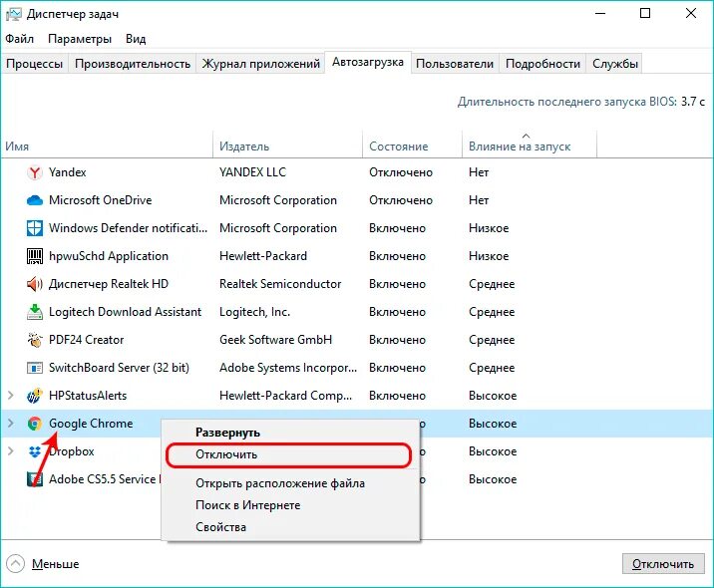Choose Развернуть in the context menu
Screen dimensions: 714x588
point(290,433)
